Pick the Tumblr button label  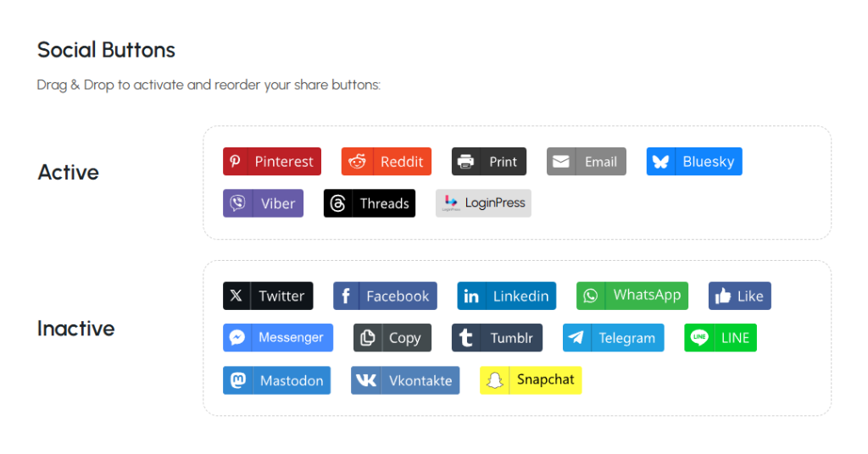pos(511,337)
